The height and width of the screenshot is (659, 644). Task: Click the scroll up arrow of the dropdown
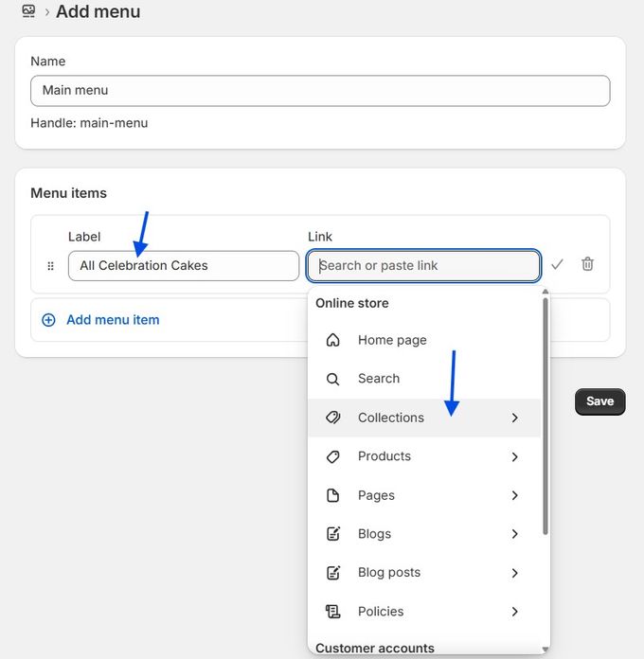[546, 292]
